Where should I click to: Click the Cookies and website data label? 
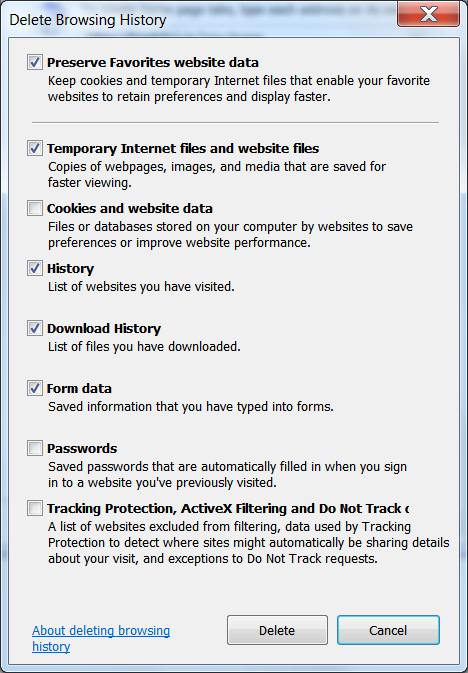point(130,209)
